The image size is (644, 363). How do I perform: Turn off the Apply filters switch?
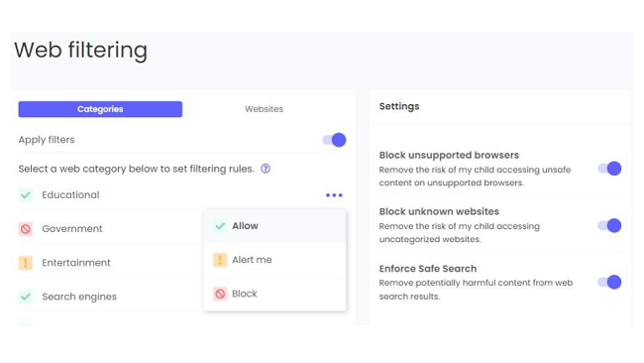tap(334, 140)
